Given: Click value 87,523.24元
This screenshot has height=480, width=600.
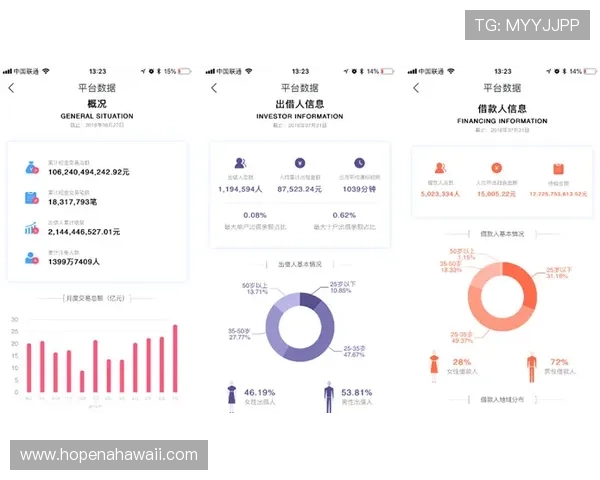Looking at the screenshot, I should 300,189.
